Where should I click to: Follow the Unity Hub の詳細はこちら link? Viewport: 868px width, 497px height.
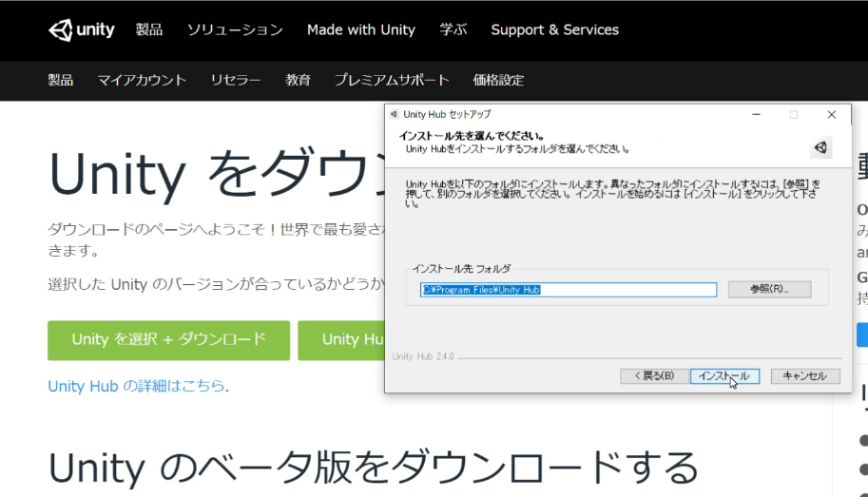click(x=136, y=386)
